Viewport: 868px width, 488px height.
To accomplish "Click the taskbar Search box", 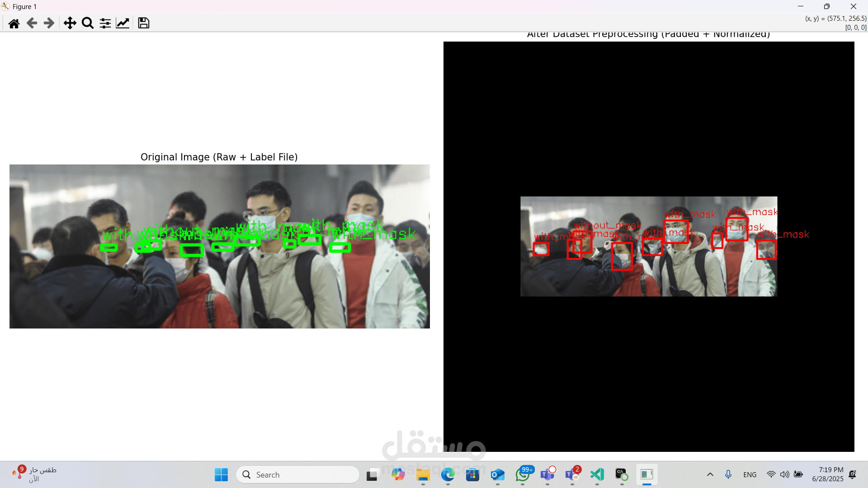I will (297, 474).
